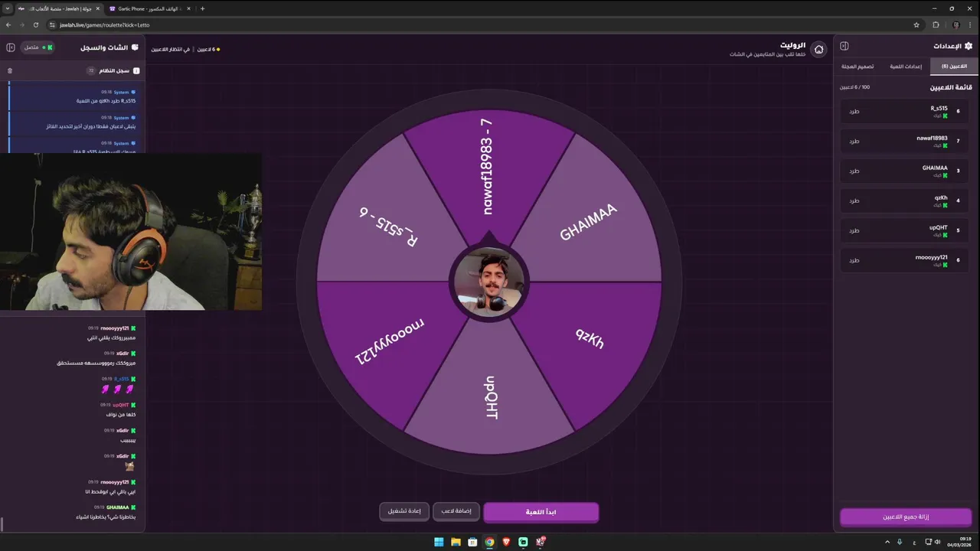Collapse the سجل النظام system log section
The width and height of the screenshot is (980, 551).
tap(136, 70)
